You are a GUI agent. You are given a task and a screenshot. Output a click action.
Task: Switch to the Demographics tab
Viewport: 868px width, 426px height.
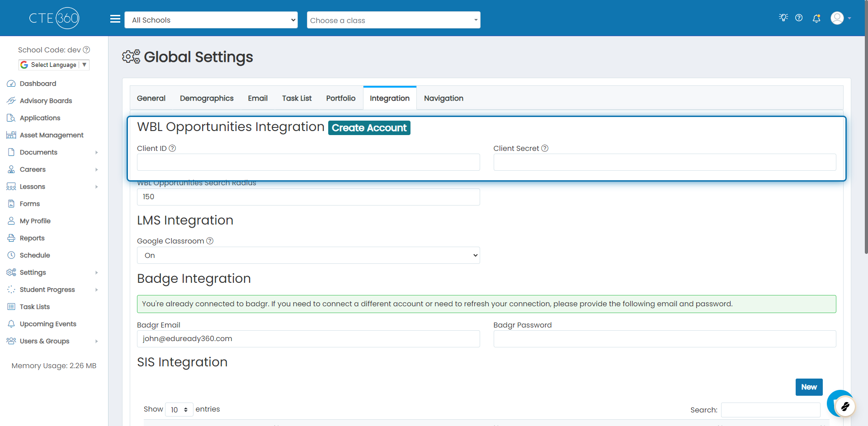(x=207, y=98)
